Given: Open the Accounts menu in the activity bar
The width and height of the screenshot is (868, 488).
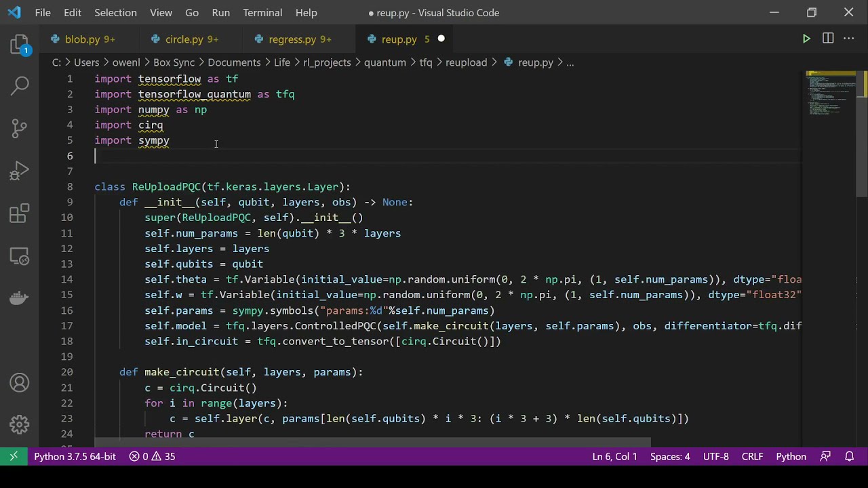Looking at the screenshot, I should click(x=20, y=383).
